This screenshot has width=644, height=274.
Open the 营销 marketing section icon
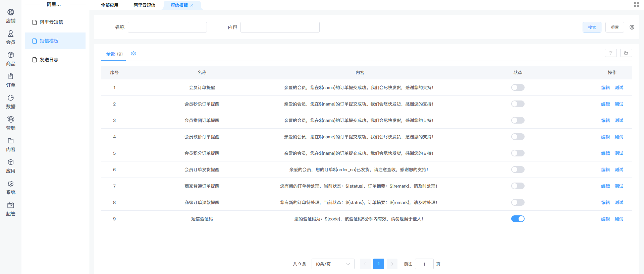click(x=11, y=120)
